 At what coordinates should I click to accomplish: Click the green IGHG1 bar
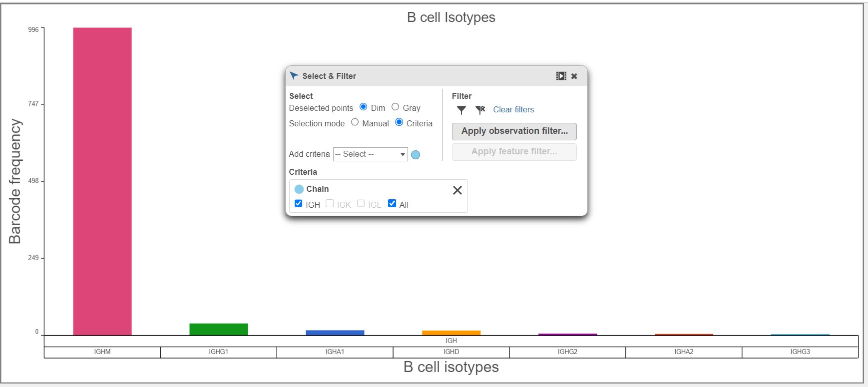[x=219, y=329]
